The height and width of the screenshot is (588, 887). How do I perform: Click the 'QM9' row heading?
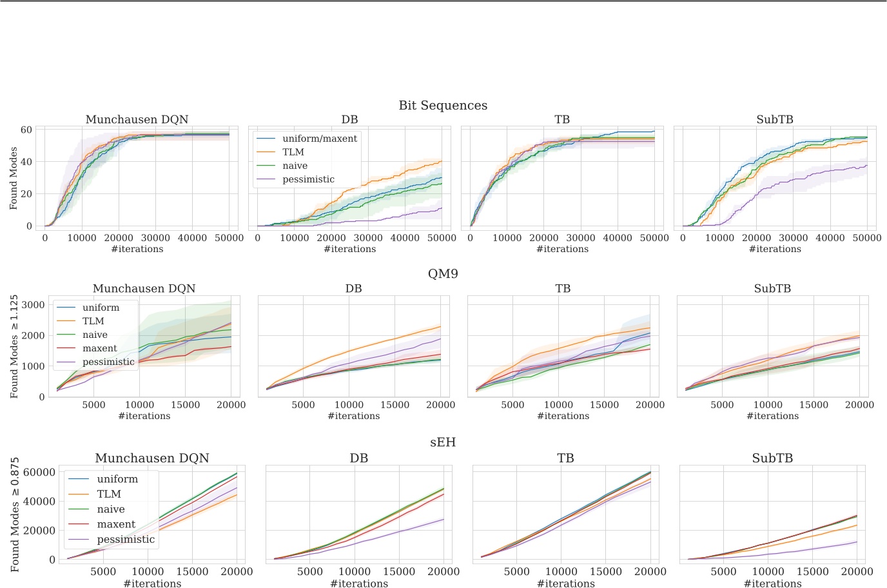[x=443, y=273]
